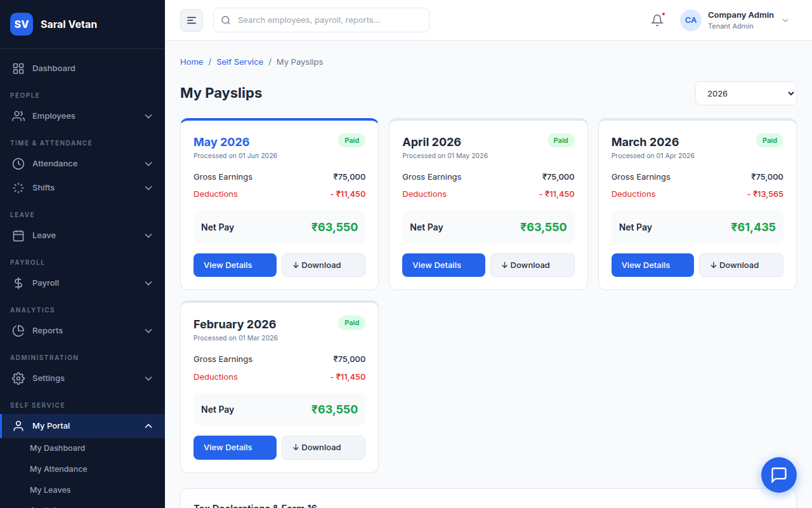The width and height of the screenshot is (812, 508).
Task: Toggle sidebar with the hamburger menu icon
Action: [192, 20]
